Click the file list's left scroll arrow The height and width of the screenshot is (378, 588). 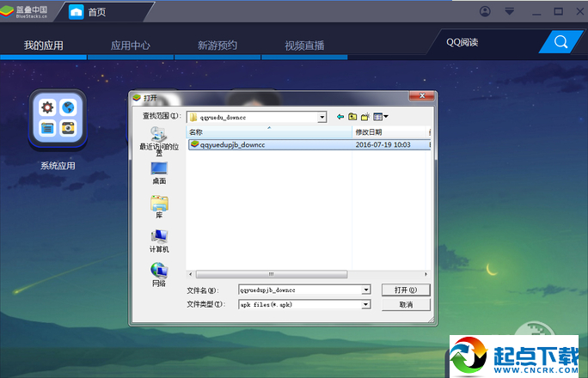(191, 274)
